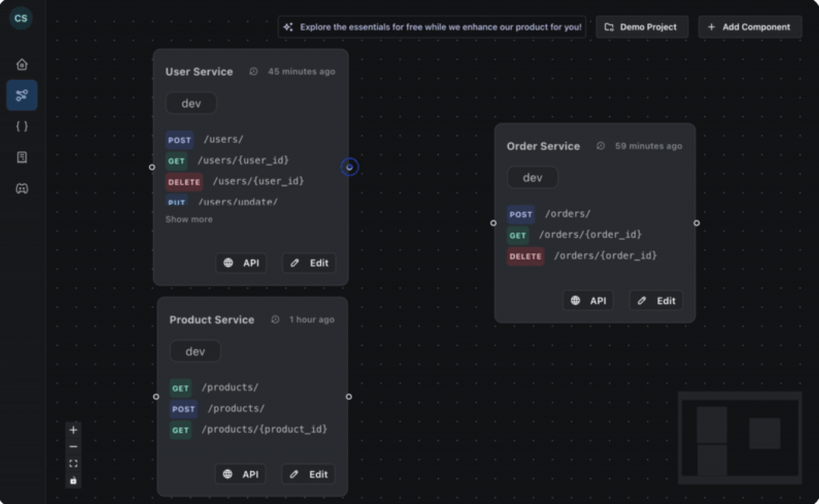
Task: Click the GET /users/{user_id} endpoint
Action: point(228,160)
